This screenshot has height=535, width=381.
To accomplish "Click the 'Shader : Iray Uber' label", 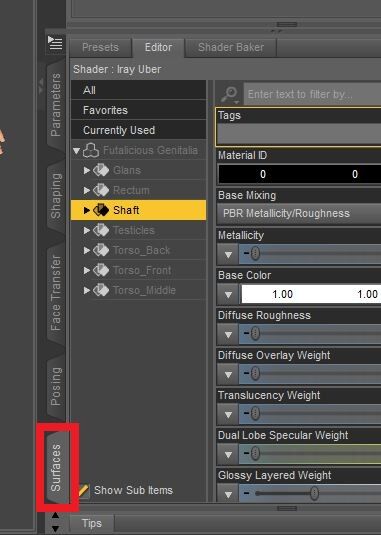I will coord(117,69).
